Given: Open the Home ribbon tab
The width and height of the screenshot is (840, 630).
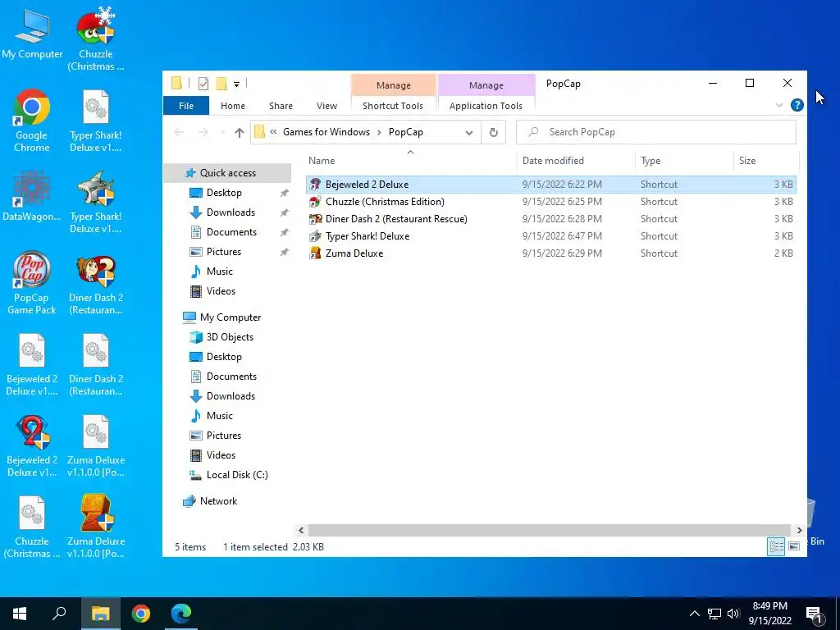Looking at the screenshot, I should 232,106.
